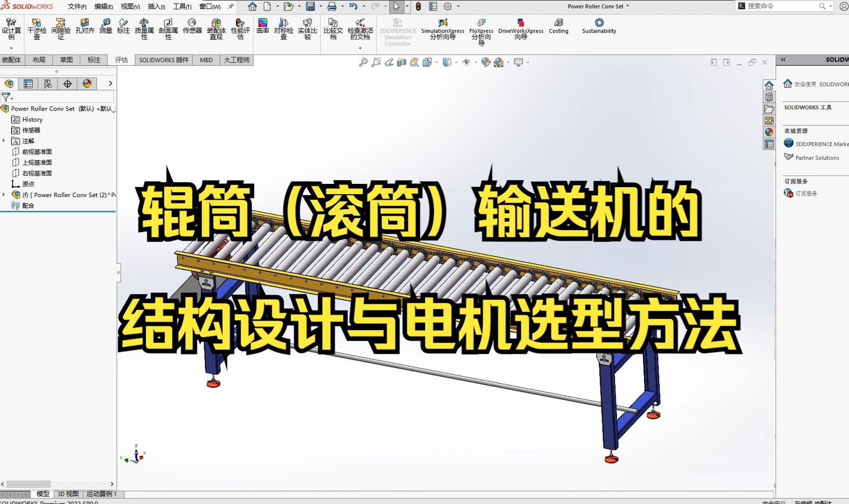Run the Sustainability tool
The width and height of the screenshot is (849, 504).
coord(598,27)
